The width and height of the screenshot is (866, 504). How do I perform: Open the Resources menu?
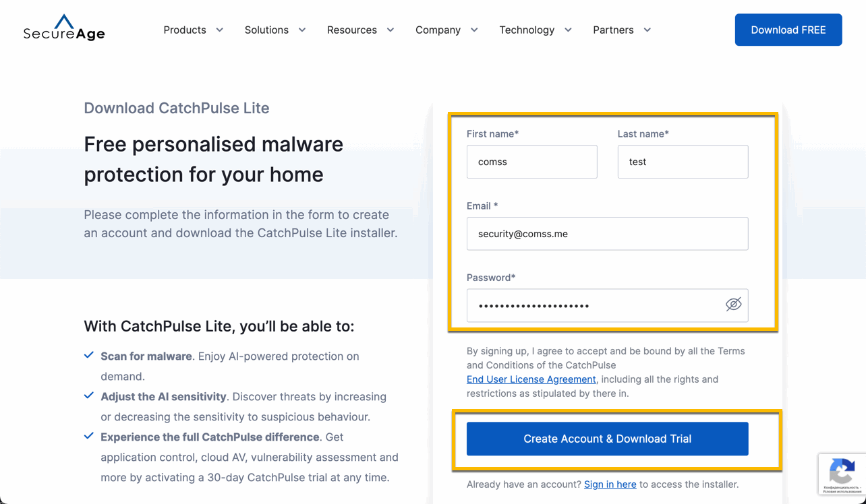352,30
